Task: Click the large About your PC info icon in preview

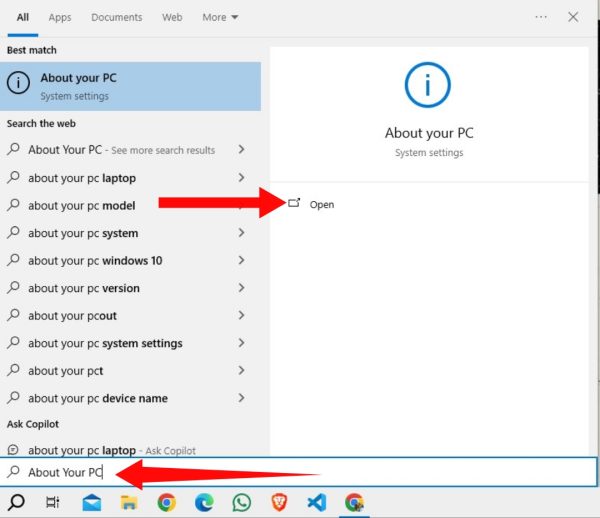Action: 427,85
